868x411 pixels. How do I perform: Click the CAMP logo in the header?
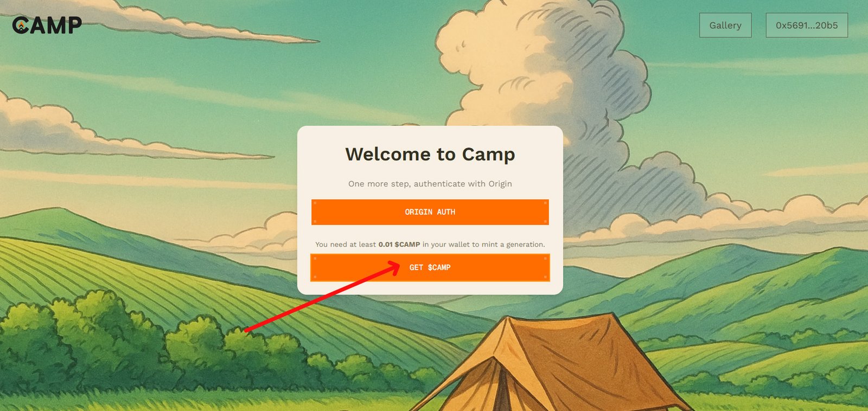click(x=47, y=25)
